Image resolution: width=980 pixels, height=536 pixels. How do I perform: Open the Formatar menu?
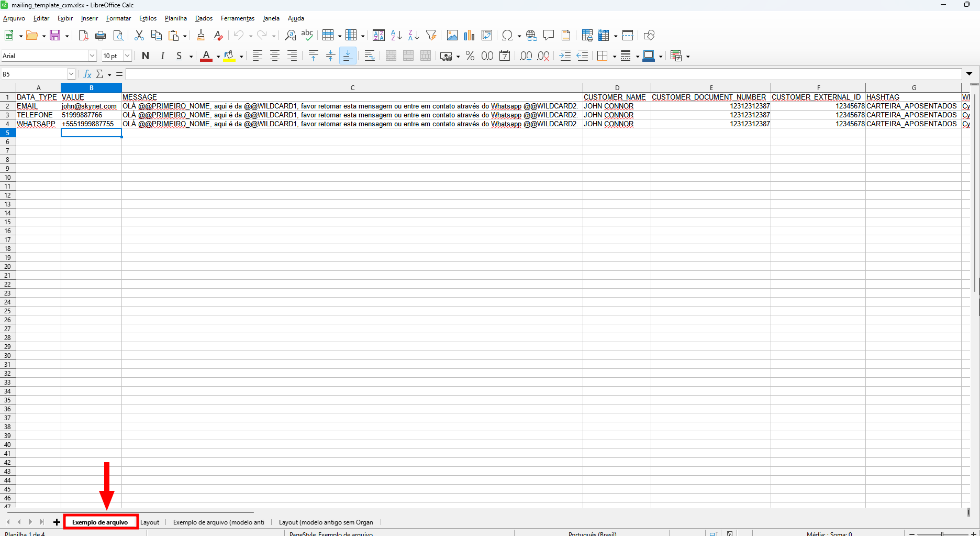click(x=118, y=18)
